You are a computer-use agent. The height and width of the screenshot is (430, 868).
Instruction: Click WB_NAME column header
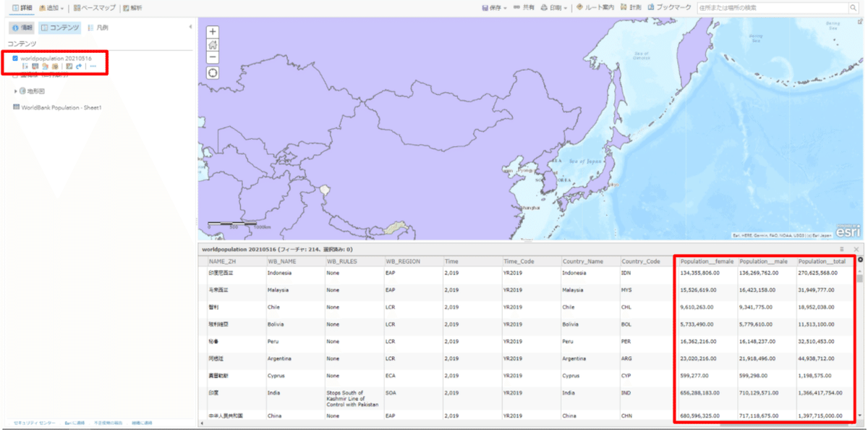[x=295, y=261]
